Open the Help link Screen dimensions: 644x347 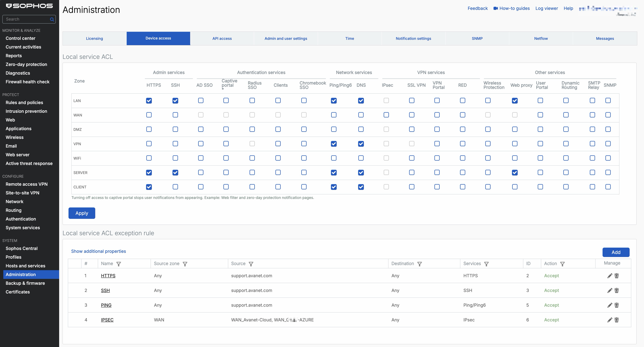point(568,8)
